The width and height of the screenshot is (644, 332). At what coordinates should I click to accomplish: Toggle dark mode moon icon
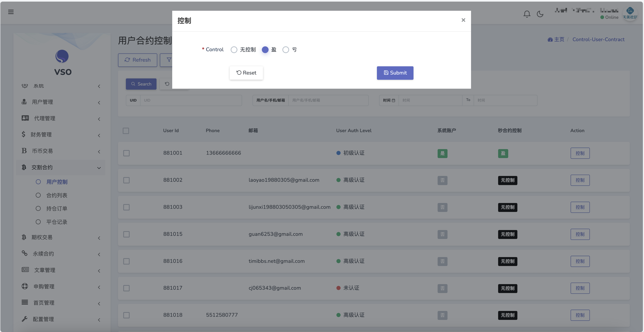tap(540, 14)
